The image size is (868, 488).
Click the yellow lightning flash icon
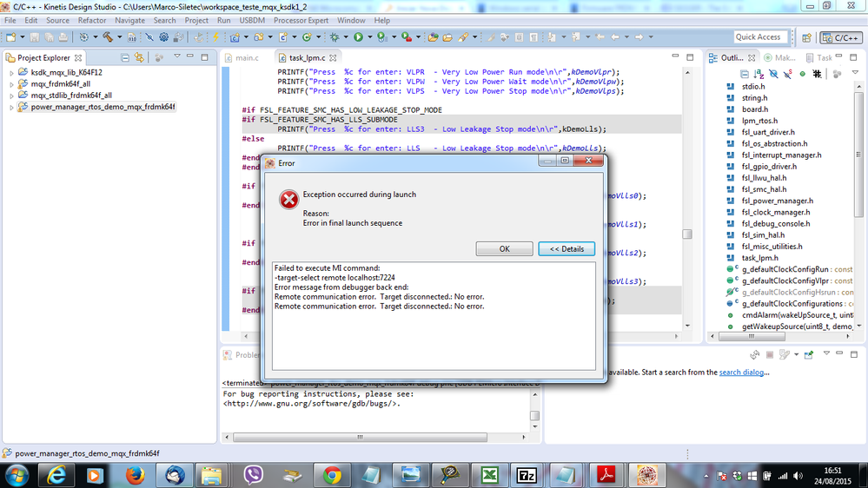coord(215,37)
